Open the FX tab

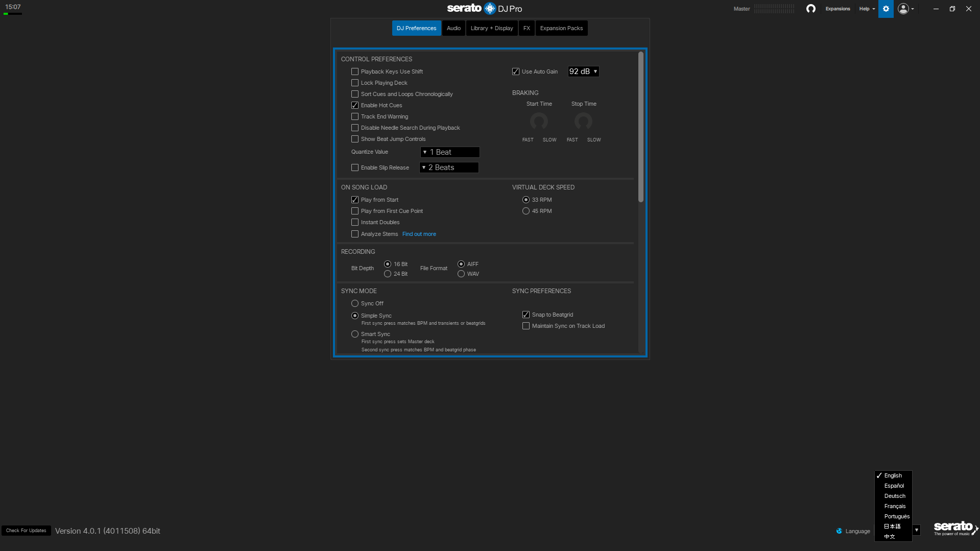tap(527, 28)
